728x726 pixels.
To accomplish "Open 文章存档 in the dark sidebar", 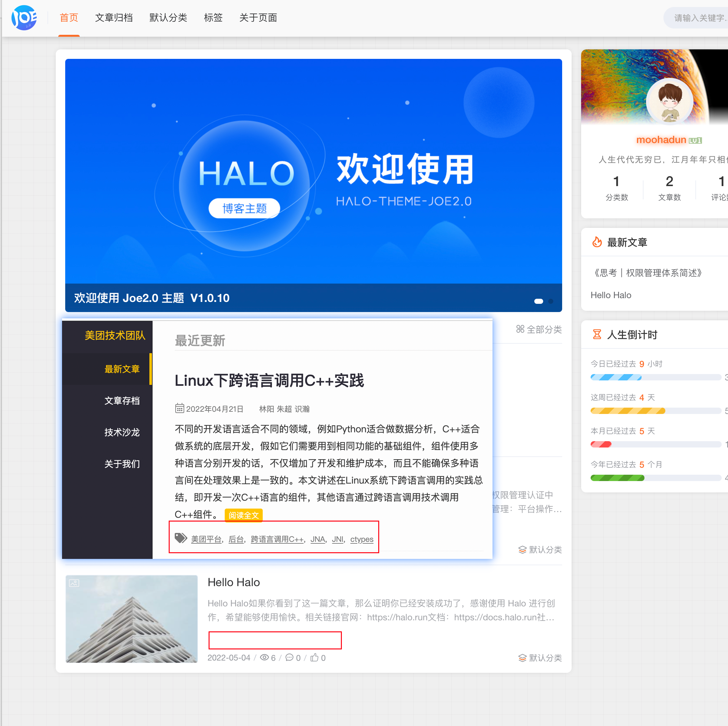I will click(122, 400).
